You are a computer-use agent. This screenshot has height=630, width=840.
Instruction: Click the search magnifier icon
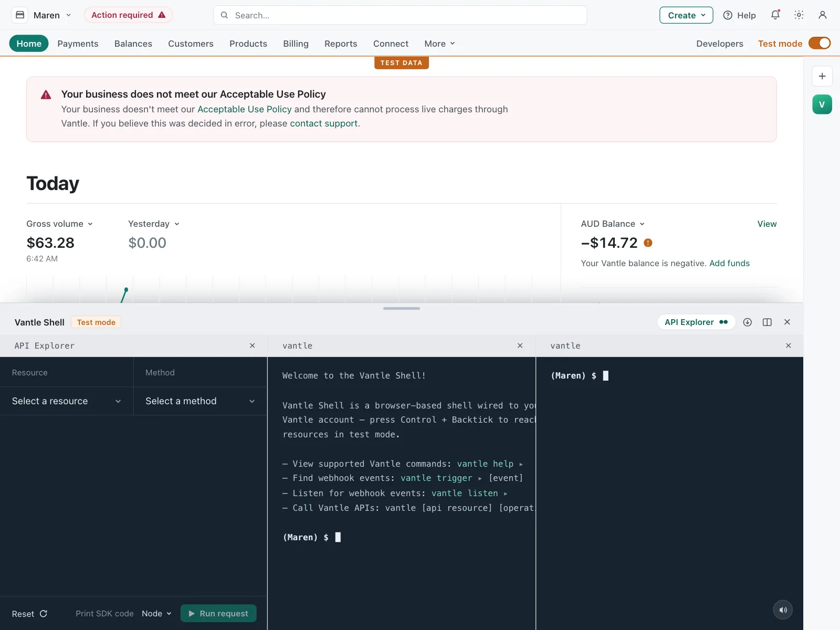point(224,15)
